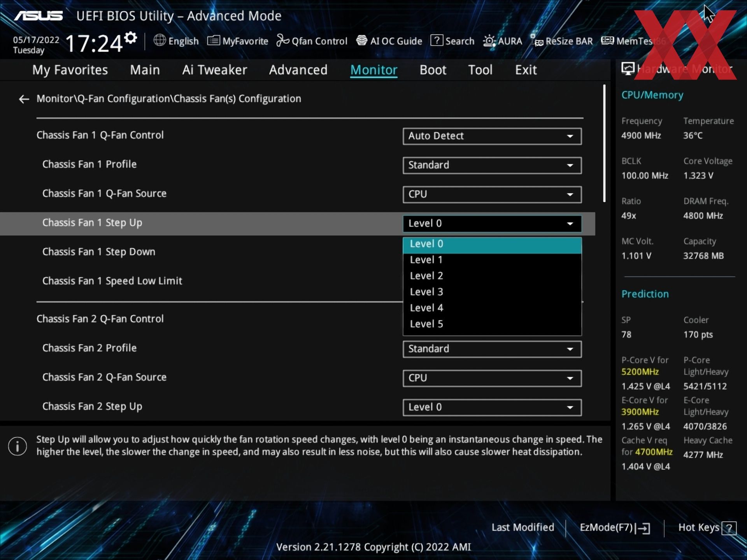Image resolution: width=747 pixels, height=560 pixels.
Task: Click the breadcrumb path text
Action: (x=169, y=99)
